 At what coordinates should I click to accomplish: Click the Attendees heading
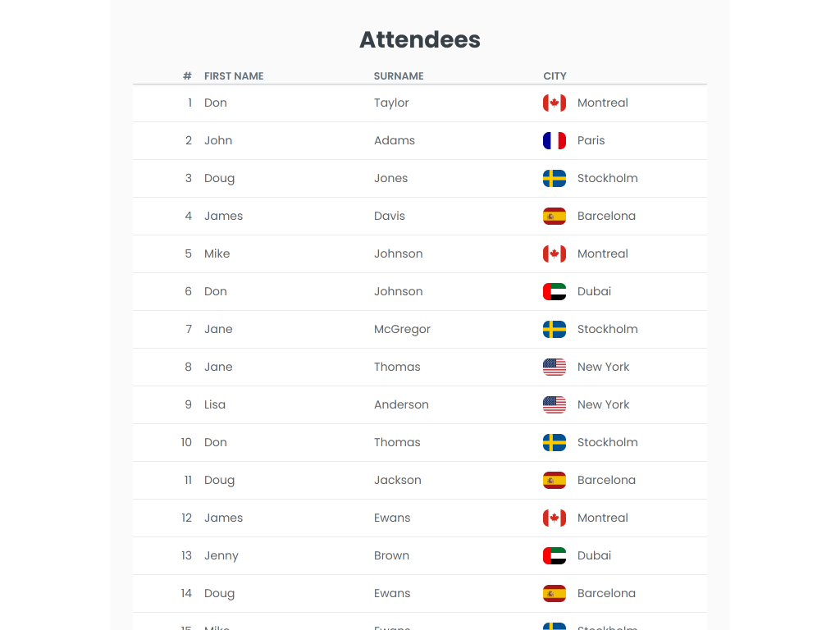[420, 39]
